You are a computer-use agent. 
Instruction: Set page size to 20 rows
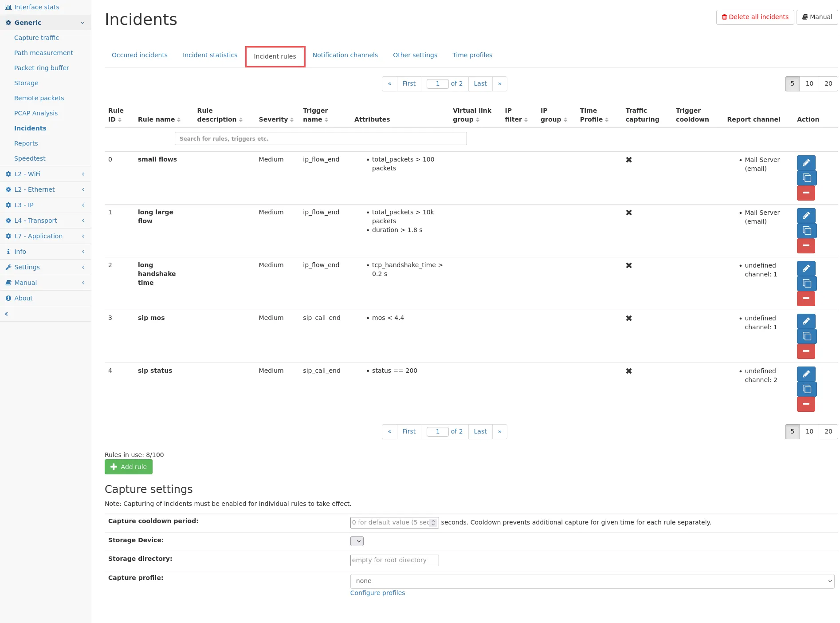click(x=828, y=83)
